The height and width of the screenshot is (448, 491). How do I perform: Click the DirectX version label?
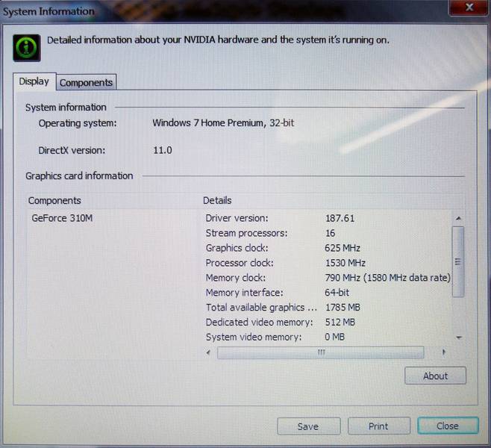tap(72, 150)
